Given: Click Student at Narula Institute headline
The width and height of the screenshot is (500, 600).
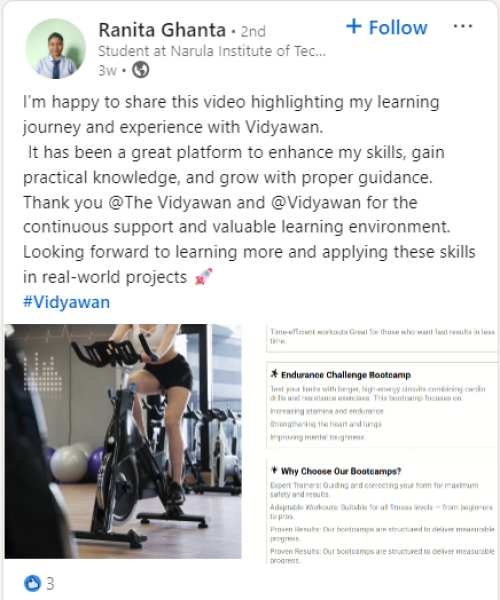Looking at the screenshot, I should click(x=212, y=51).
